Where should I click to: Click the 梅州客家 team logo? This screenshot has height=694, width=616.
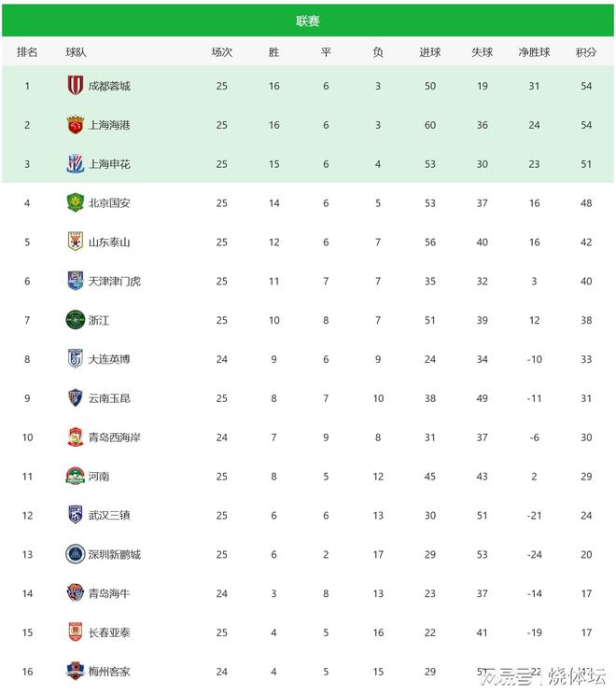(75, 671)
